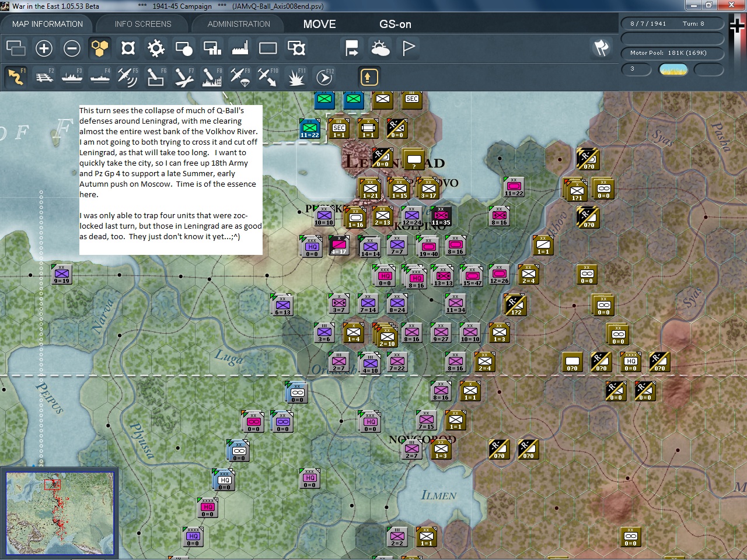Select the F5 air recon icon
747x560 pixels.
coord(128,77)
